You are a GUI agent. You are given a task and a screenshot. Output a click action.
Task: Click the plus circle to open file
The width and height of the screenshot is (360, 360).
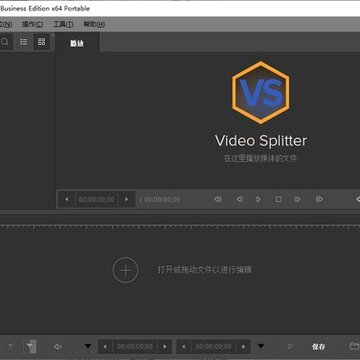pyautogui.click(x=125, y=270)
